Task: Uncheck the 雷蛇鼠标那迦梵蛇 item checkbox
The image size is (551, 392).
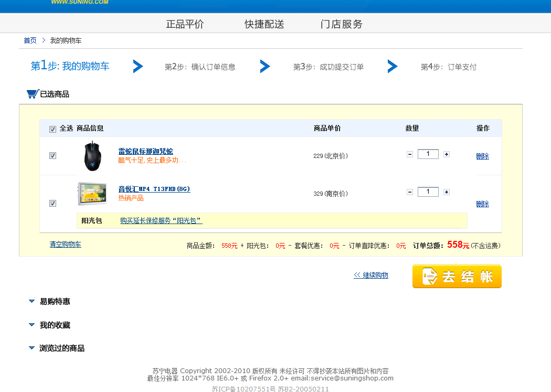Action: (x=52, y=156)
